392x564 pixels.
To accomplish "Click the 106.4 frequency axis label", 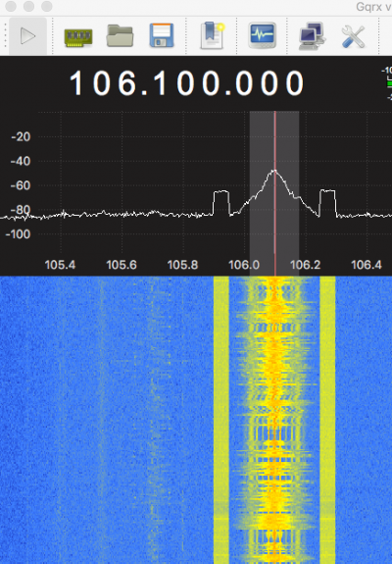I will click(x=367, y=265).
